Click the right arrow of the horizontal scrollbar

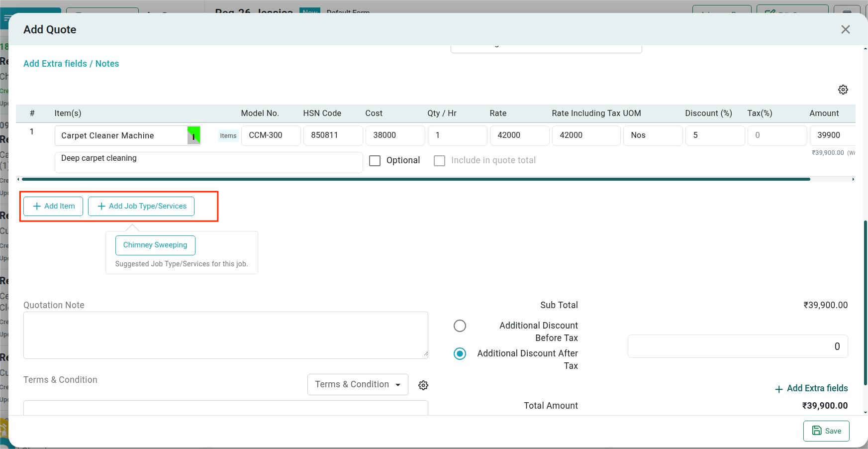pyautogui.click(x=853, y=179)
